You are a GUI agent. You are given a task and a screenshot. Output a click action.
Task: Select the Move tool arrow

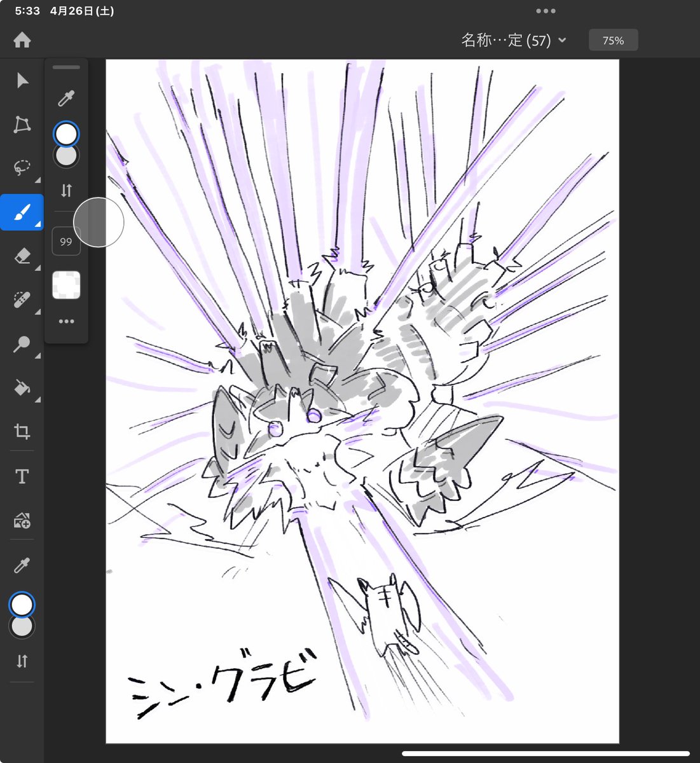[x=22, y=81]
